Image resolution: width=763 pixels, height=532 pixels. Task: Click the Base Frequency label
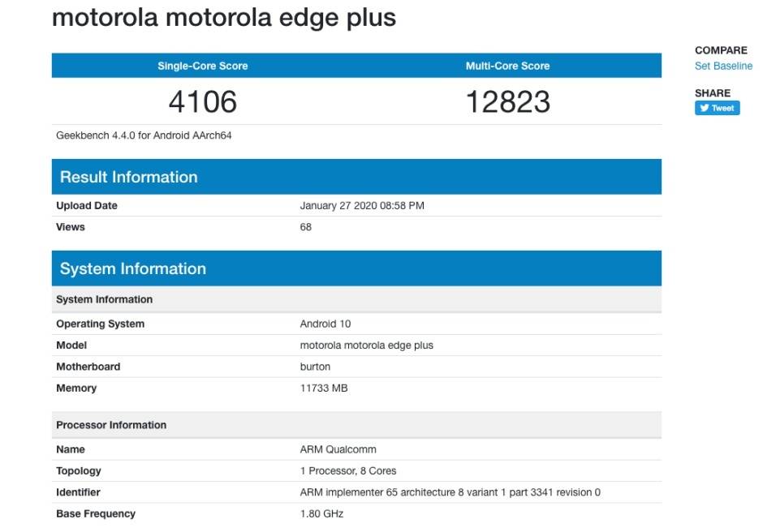click(96, 513)
